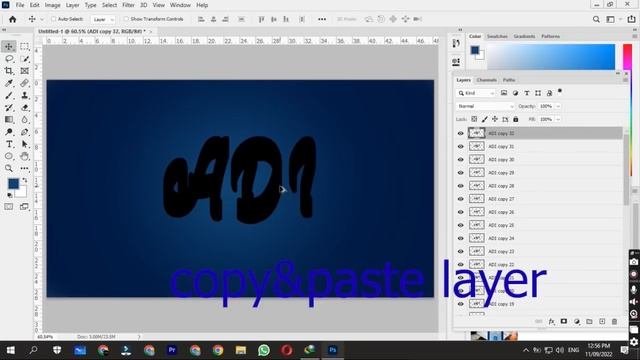Hide the ADI copy 32 layer
This screenshot has height=360, width=640.
pos(461,133)
